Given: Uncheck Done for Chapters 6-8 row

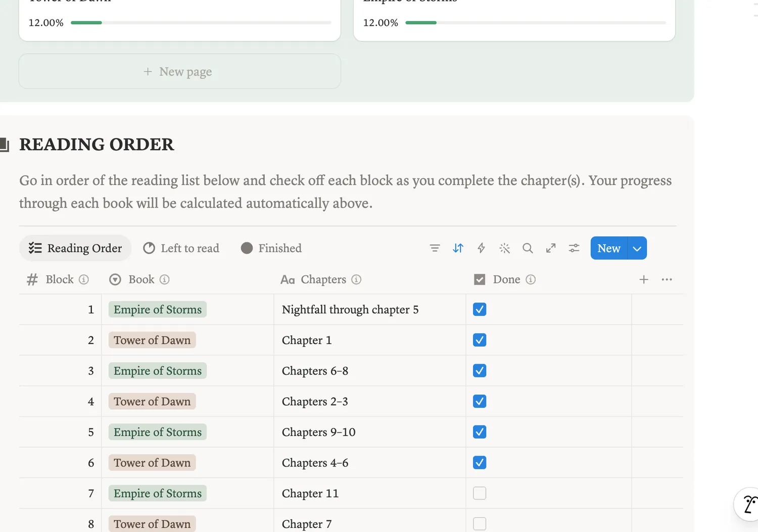Looking at the screenshot, I should point(480,371).
